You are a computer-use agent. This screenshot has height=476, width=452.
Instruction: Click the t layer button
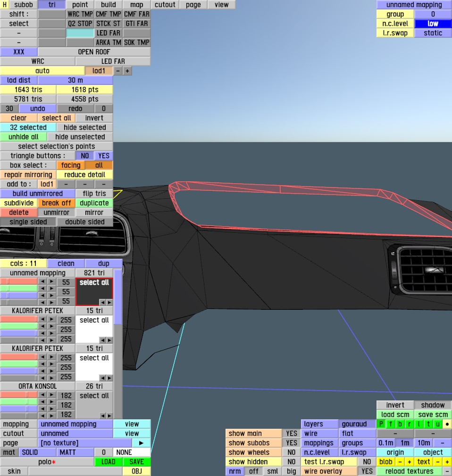click(x=428, y=424)
